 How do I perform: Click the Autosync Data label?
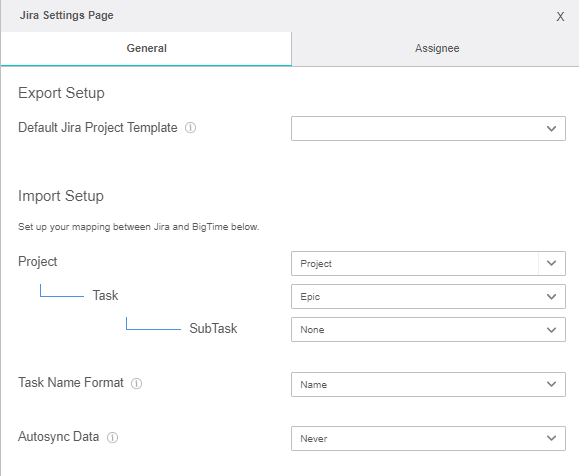(59, 437)
